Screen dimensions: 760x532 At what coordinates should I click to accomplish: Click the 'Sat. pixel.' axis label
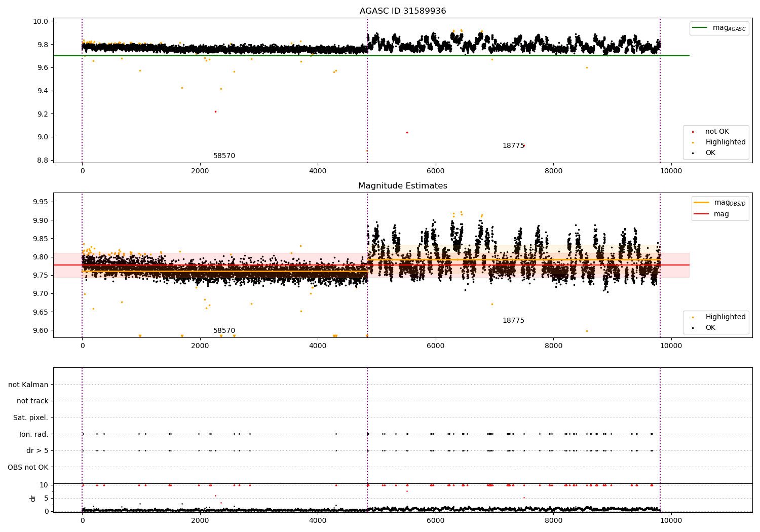(30, 418)
